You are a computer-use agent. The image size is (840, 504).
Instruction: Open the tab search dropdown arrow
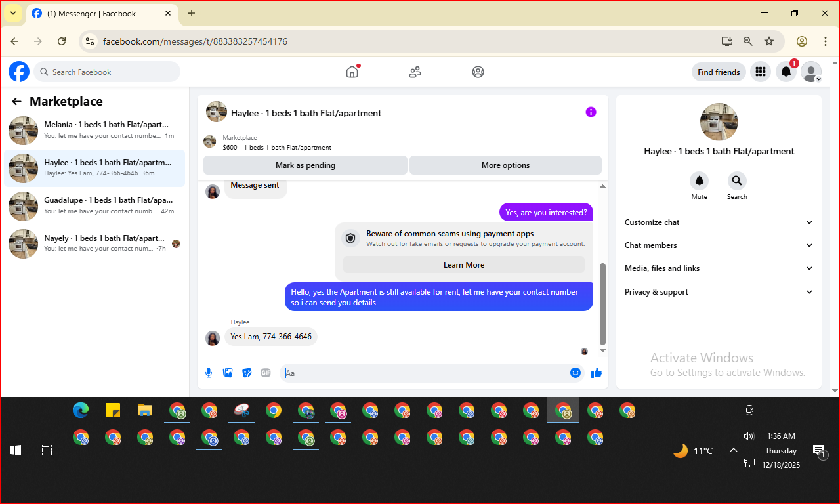click(13, 13)
